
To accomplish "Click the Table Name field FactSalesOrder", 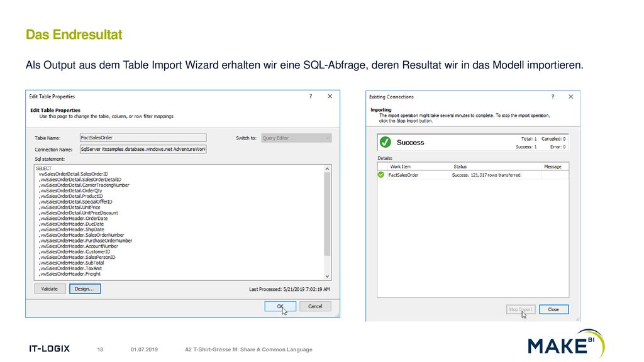I will 143,138.
